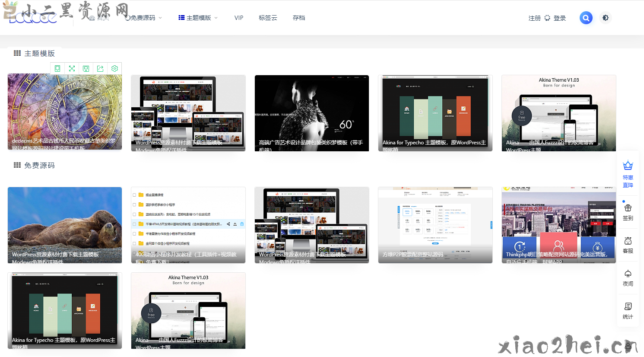
Task: Expand the 主题模版 navigation dropdown
Action: [x=198, y=18]
